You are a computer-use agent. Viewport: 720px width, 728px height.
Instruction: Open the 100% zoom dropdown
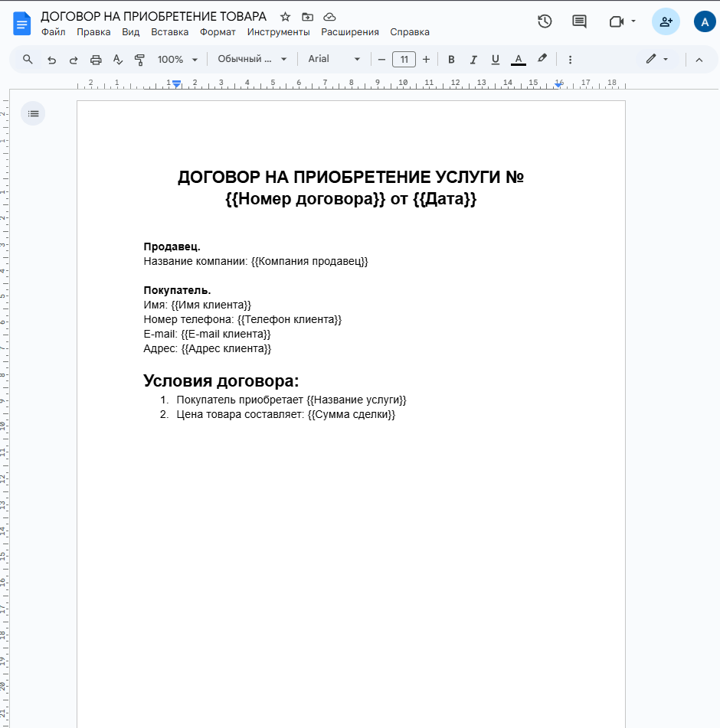[177, 59]
